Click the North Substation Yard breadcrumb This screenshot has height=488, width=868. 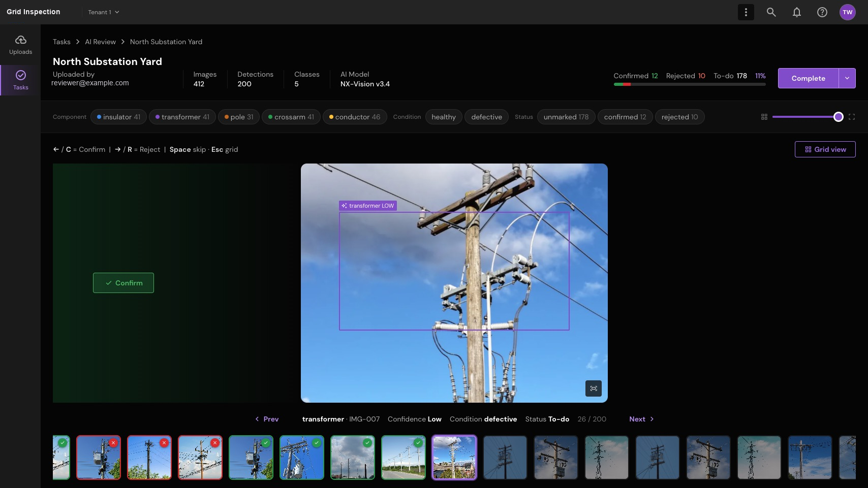pos(166,42)
